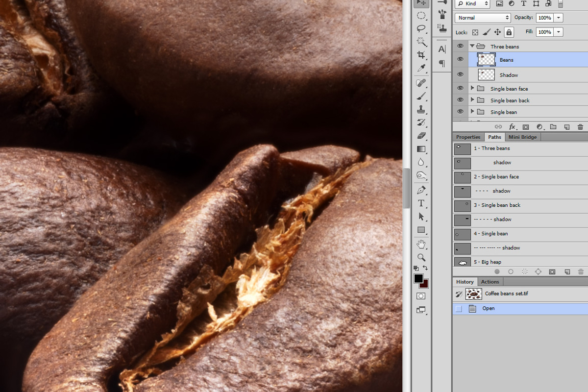
Task: Click the background color swatch
Action: click(x=425, y=285)
